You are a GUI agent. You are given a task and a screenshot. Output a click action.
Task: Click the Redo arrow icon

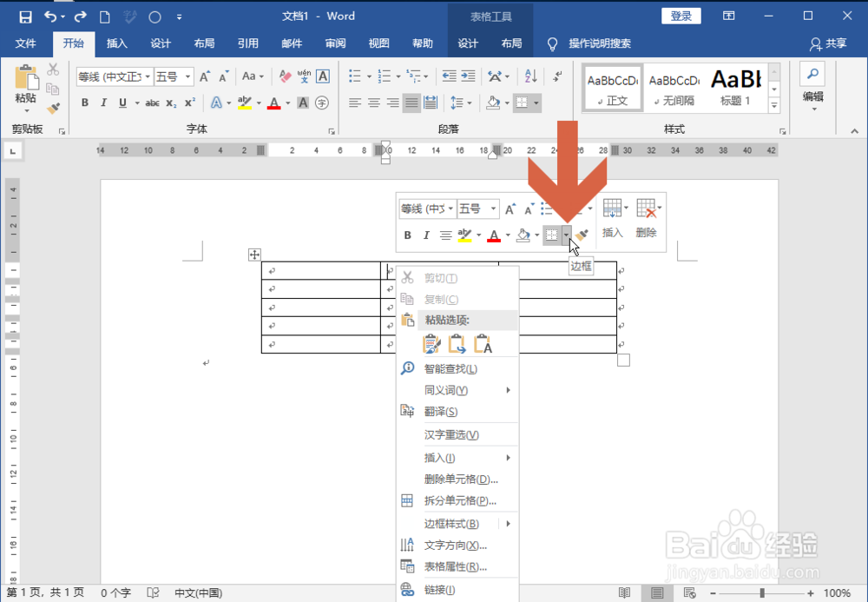click(x=80, y=17)
